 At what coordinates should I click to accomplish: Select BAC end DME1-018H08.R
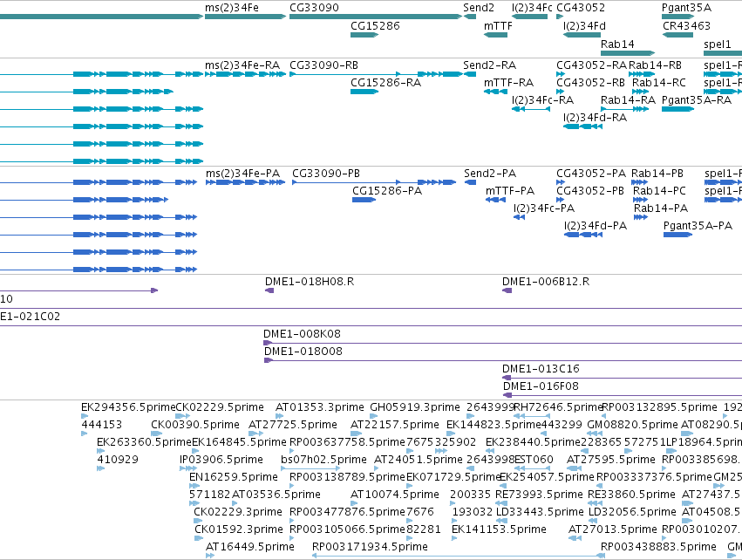[310, 282]
